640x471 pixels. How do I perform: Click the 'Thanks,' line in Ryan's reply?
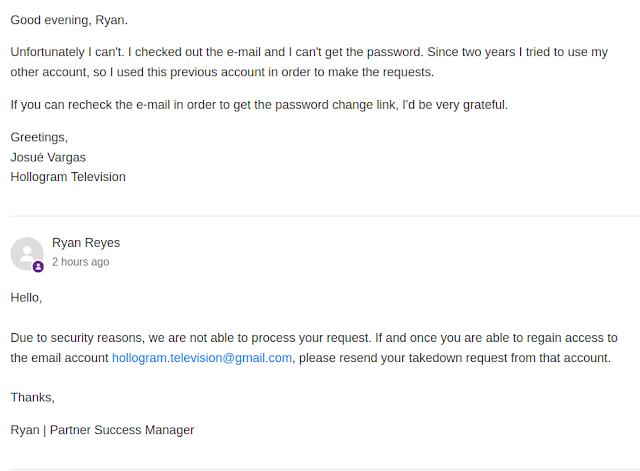click(x=33, y=398)
